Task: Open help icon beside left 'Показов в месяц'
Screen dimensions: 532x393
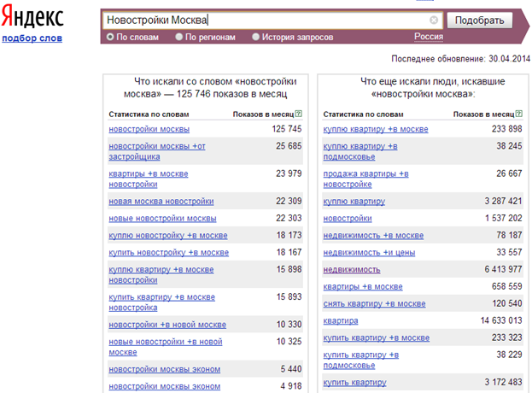Action: (298, 114)
